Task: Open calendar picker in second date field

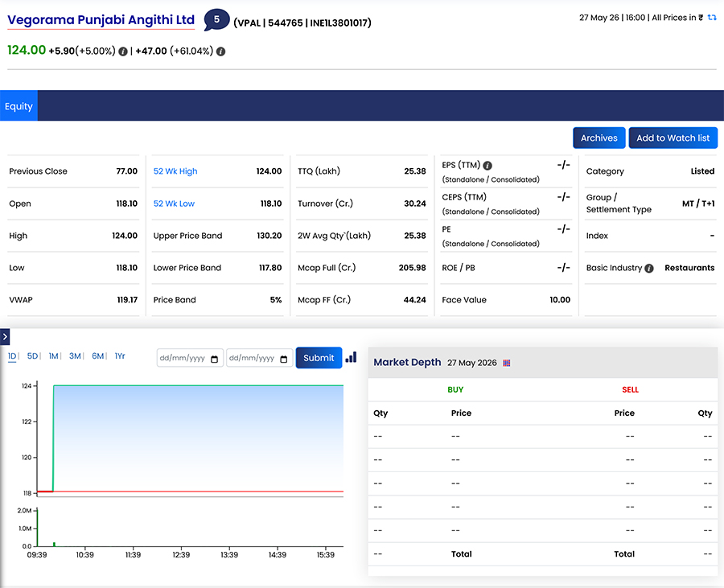Action: [x=283, y=359]
